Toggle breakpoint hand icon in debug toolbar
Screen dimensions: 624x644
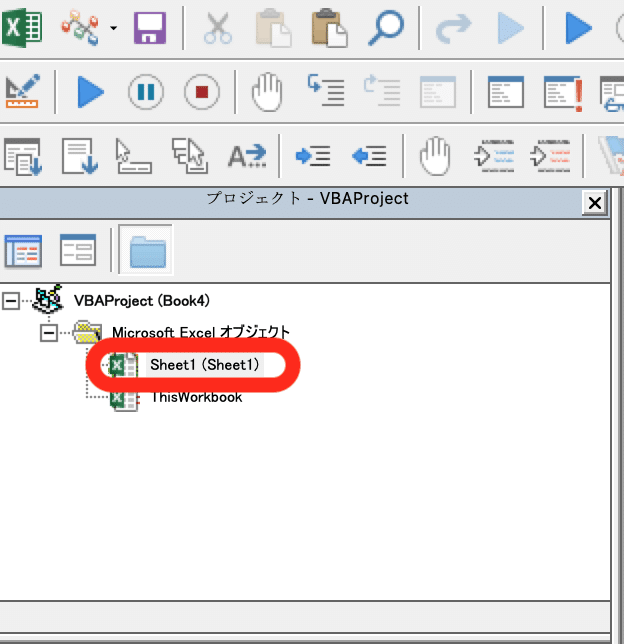[267, 92]
